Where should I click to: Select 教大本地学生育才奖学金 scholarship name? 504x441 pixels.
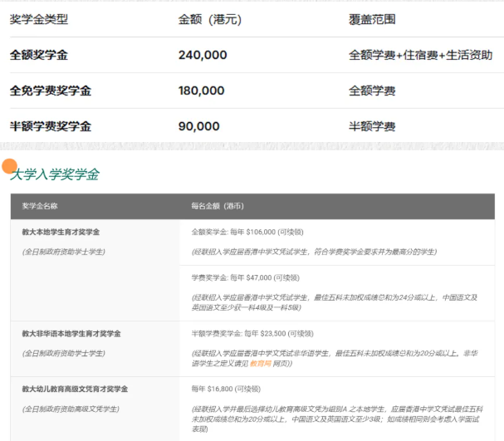pyautogui.click(x=61, y=232)
